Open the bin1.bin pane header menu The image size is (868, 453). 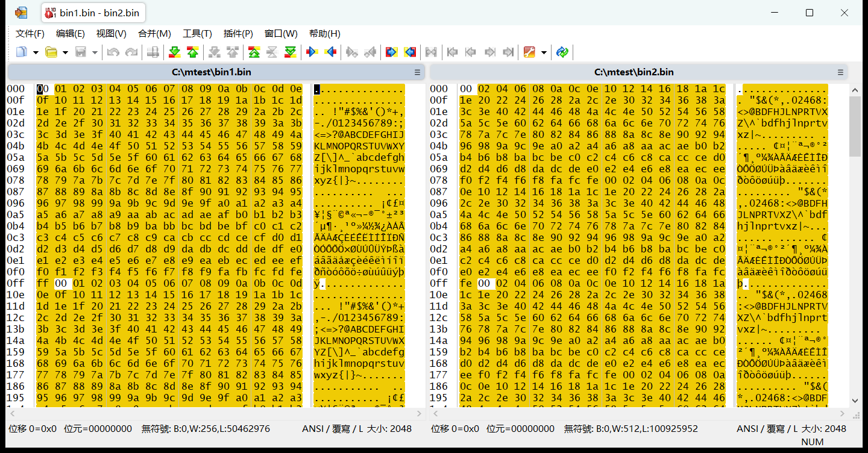[417, 72]
